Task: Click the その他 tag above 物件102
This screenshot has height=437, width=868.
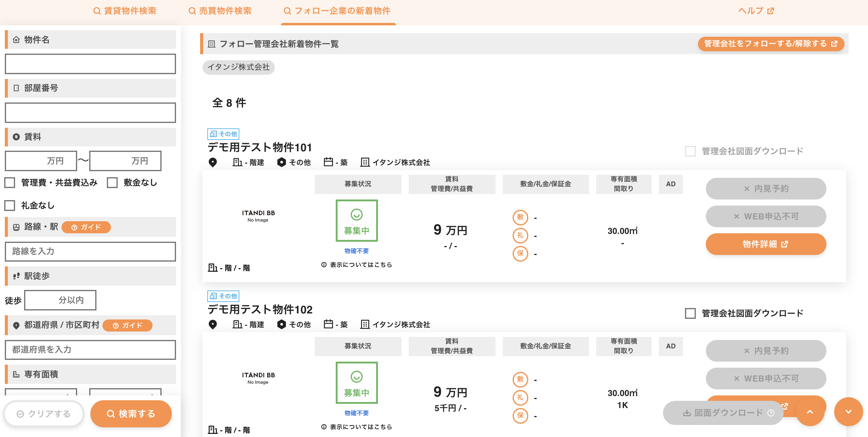Action: tap(223, 296)
